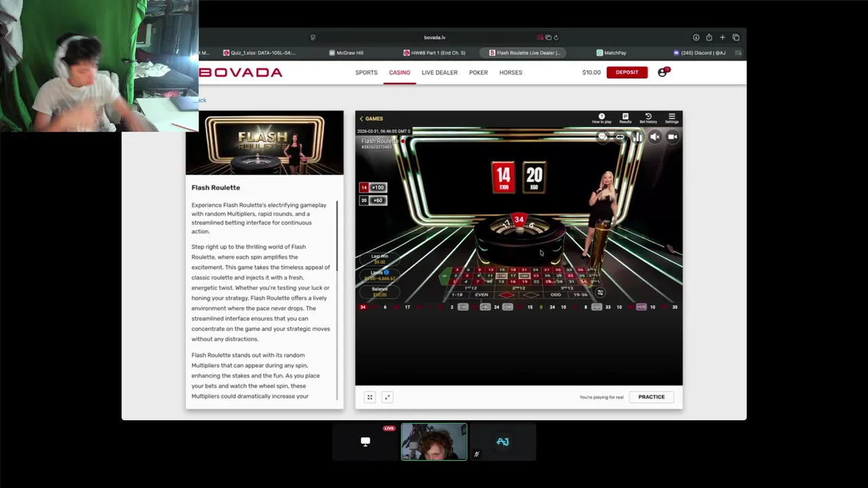The image size is (868, 488).
Task: Click the browser downloads icon
Action: pyautogui.click(x=696, y=37)
